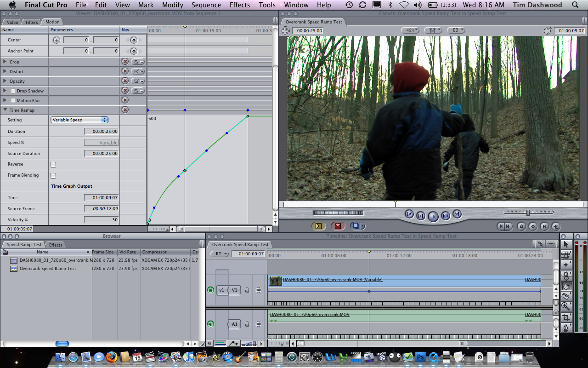Open the Sequence menu

pos(206,5)
